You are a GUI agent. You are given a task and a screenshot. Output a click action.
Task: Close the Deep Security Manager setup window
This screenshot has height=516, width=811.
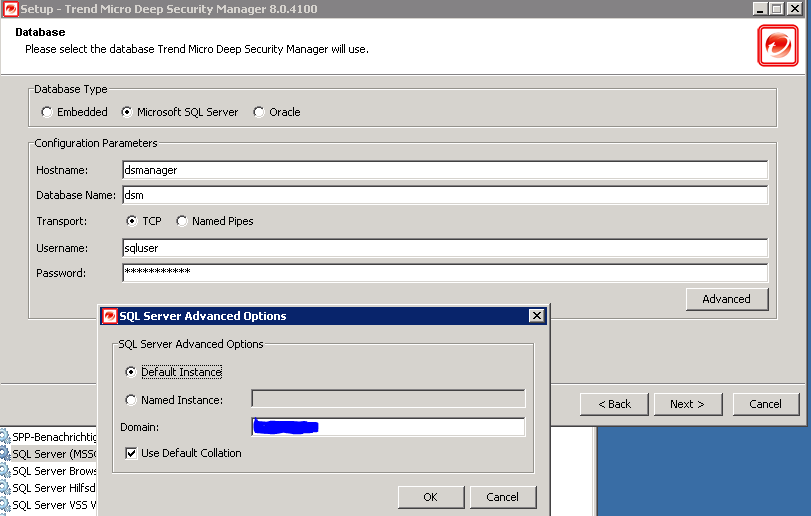coord(794,9)
